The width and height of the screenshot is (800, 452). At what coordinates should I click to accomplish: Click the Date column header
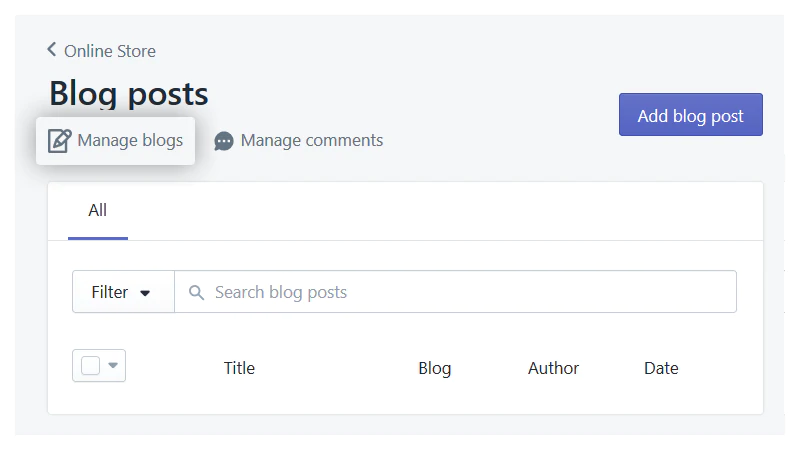pos(661,368)
